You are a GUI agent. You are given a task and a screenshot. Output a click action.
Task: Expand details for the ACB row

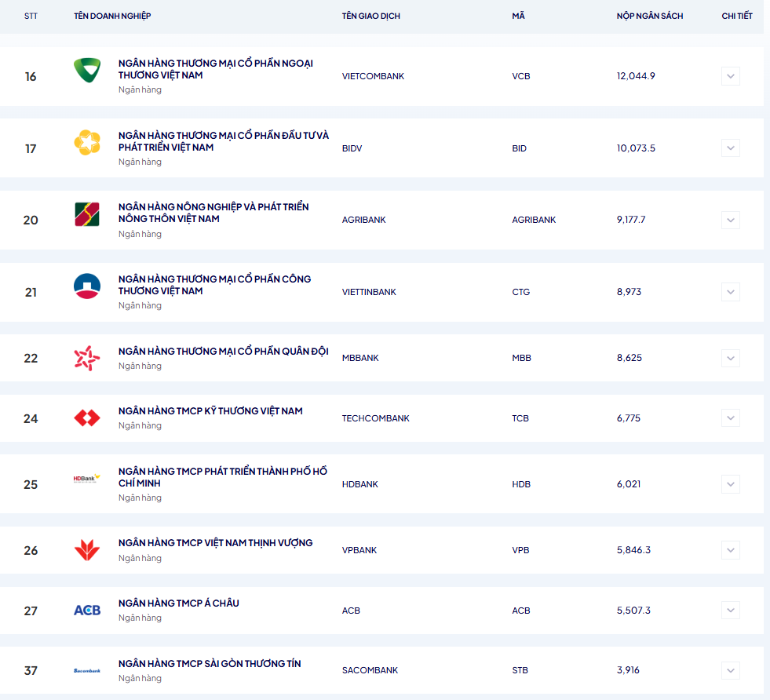click(730, 611)
